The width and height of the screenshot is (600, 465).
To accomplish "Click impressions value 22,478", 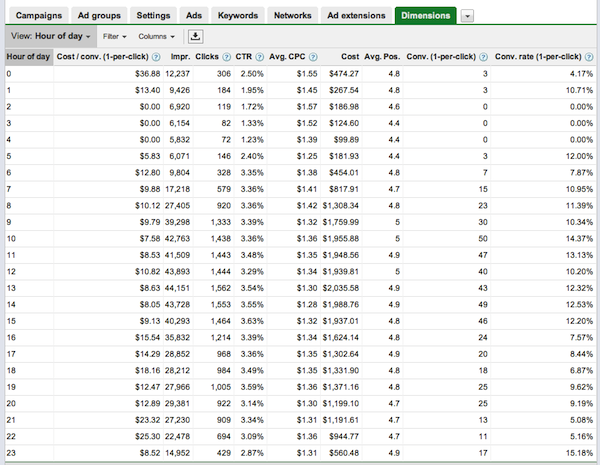I will [177, 436].
